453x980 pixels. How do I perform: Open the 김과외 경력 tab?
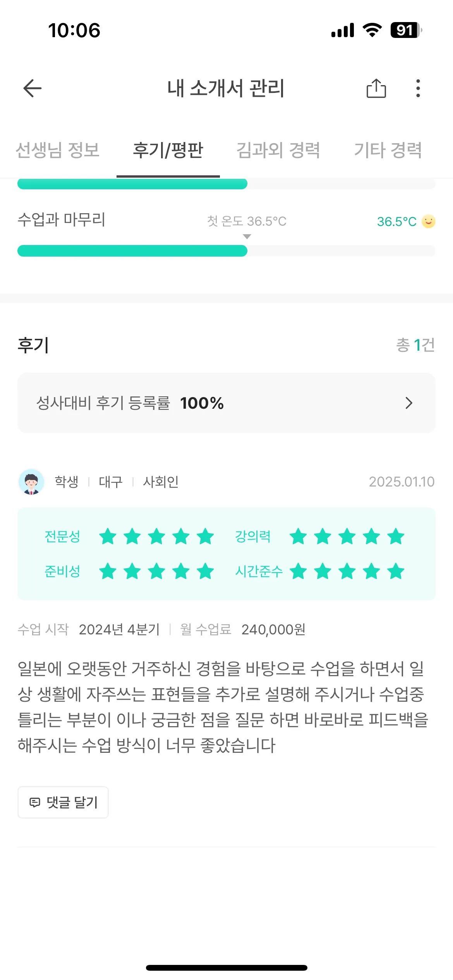(x=278, y=150)
